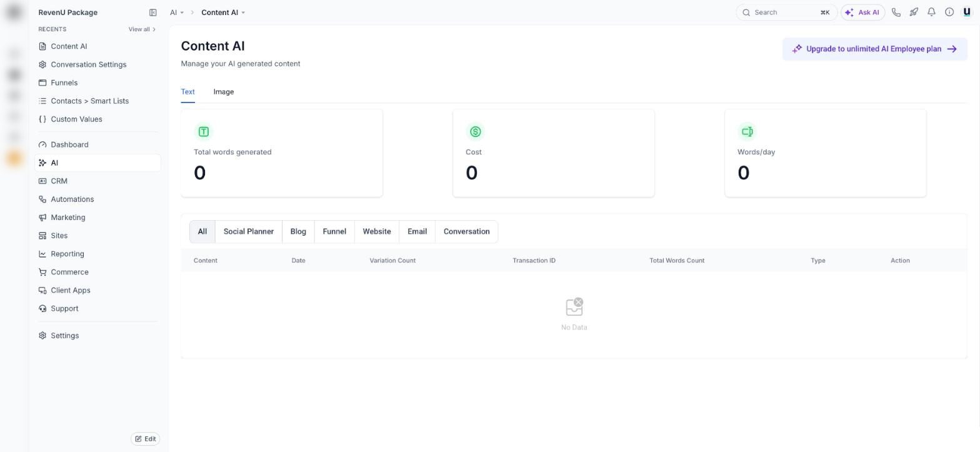Click Upgrade to unlimited AI Employee plan
The height and width of the screenshot is (452, 980).
coord(874,49)
